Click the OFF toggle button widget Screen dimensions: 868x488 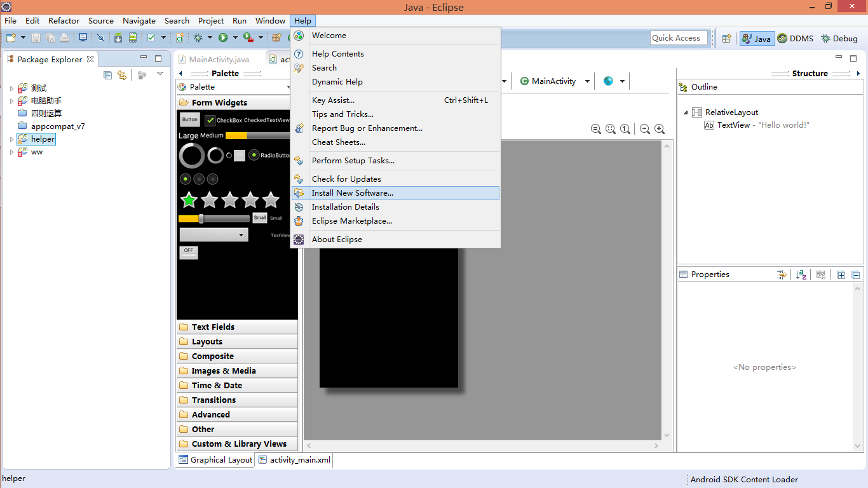tap(189, 252)
